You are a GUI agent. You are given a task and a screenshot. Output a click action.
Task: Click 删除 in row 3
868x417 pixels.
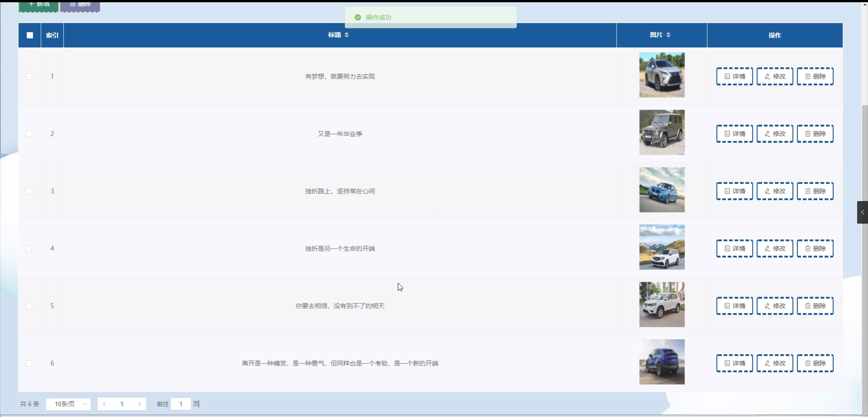[815, 191]
